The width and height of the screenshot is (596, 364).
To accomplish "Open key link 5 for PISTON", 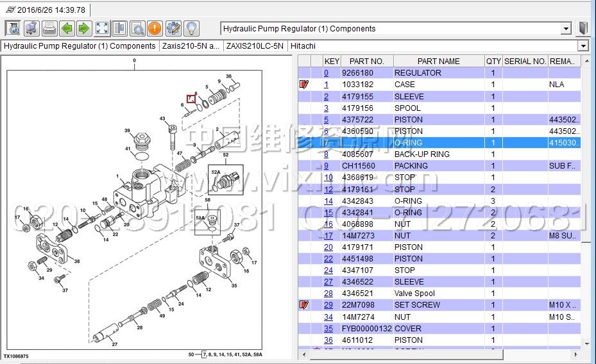I will pyautogui.click(x=326, y=120).
